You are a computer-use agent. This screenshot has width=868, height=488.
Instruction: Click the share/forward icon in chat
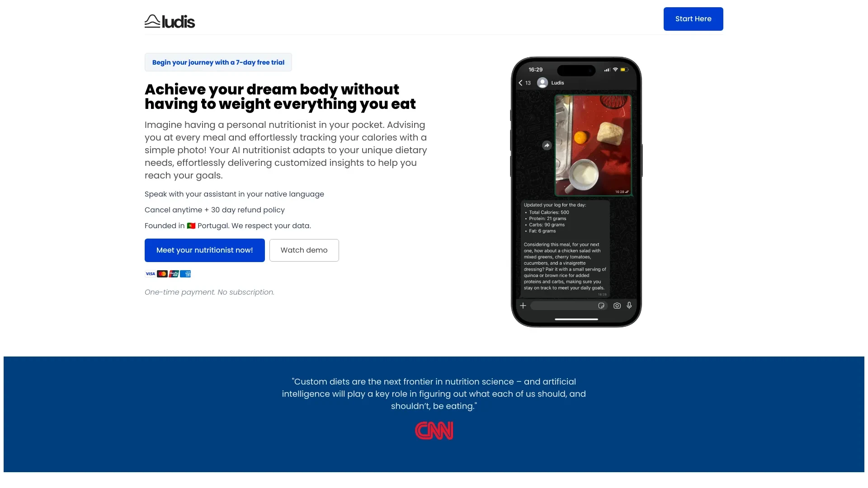click(547, 145)
